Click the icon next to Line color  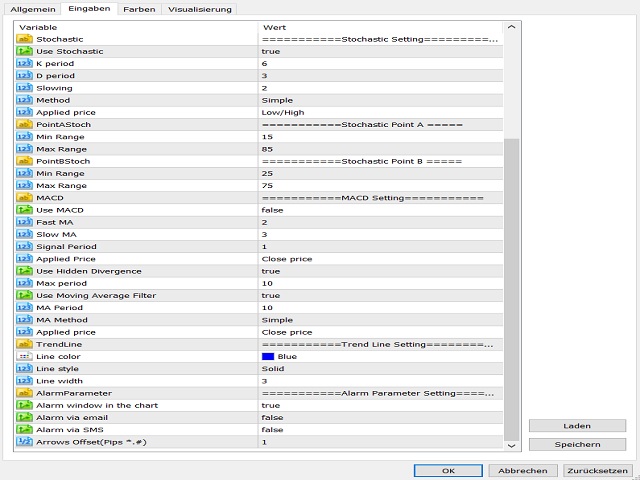(25, 356)
